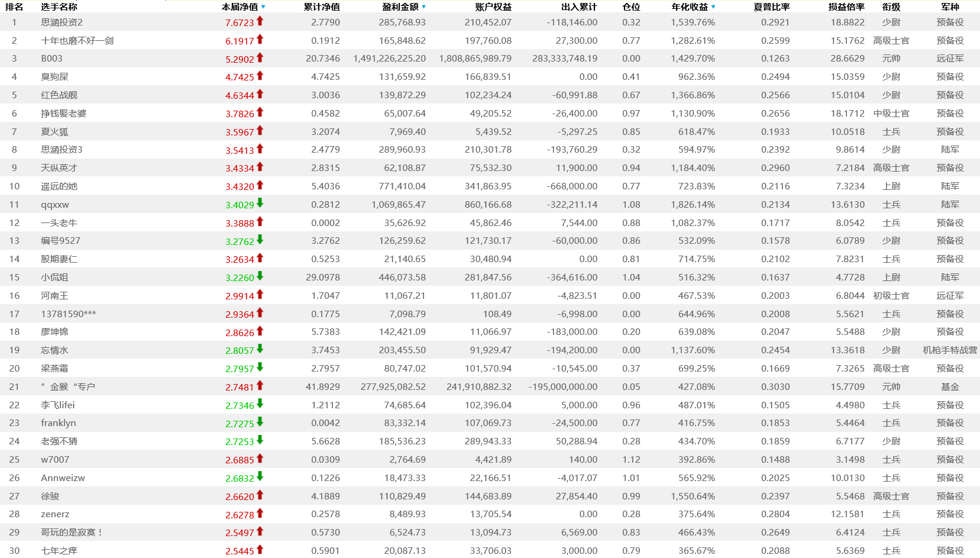The width and height of the screenshot is (980, 558).
Task: Click 中级士官 in the 挣钱娶老婆 row
Action: (x=891, y=114)
